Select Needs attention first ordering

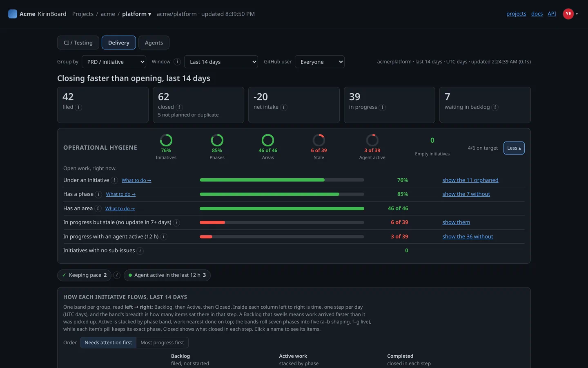pos(108,343)
